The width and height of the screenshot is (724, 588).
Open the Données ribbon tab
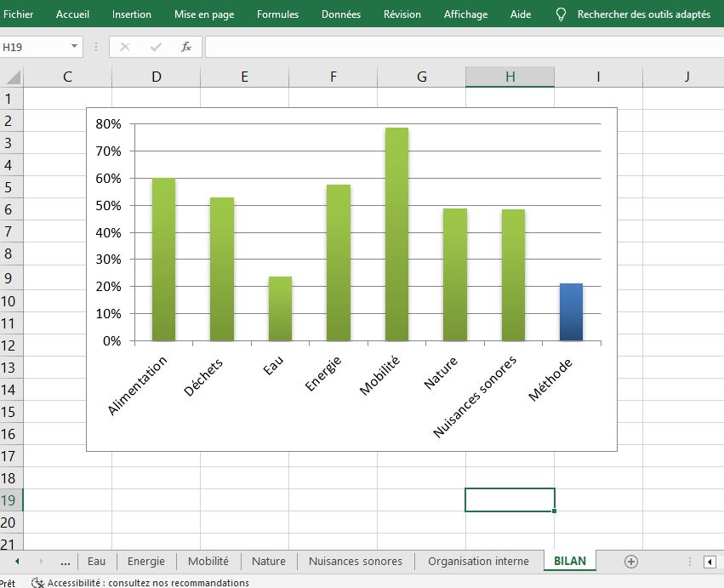pyautogui.click(x=341, y=14)
